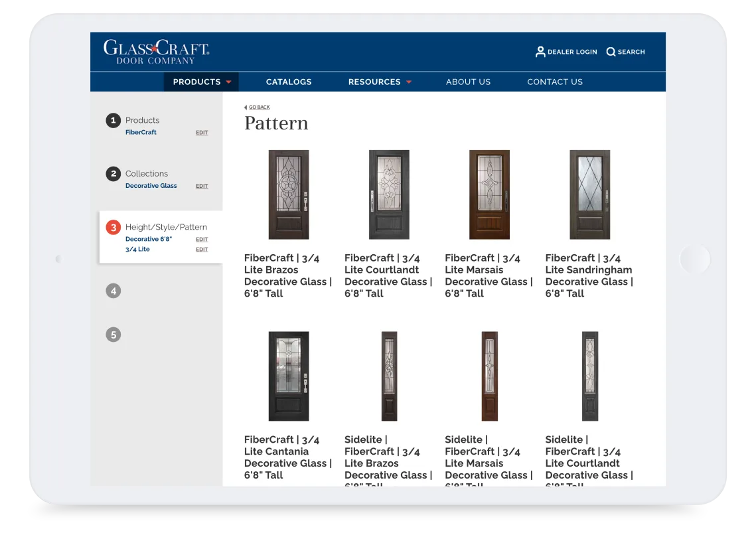Tap the tablet home button
The height and width of the screenshot is (533, 756).
coord(695,259)
